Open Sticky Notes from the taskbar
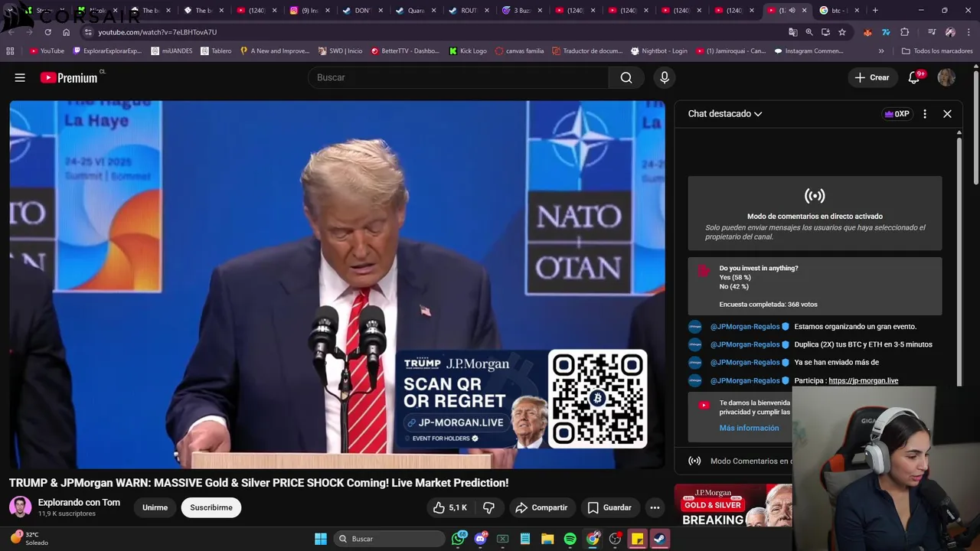This screenshot has height=551, width=980. coord(637,539)
